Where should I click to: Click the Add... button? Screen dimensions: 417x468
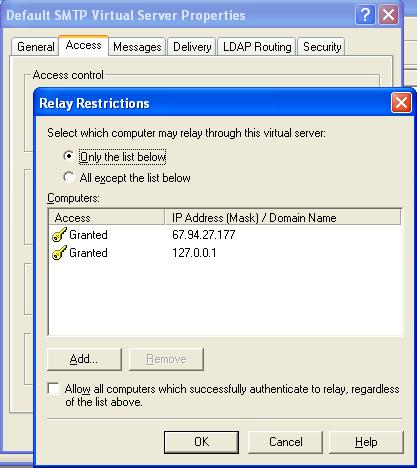pyautogui.click(x=84, y=359)
